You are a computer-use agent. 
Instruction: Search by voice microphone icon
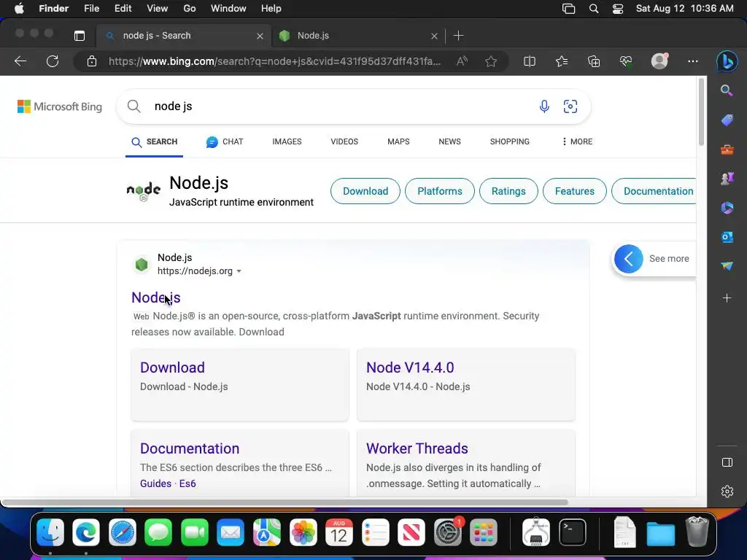544,106
